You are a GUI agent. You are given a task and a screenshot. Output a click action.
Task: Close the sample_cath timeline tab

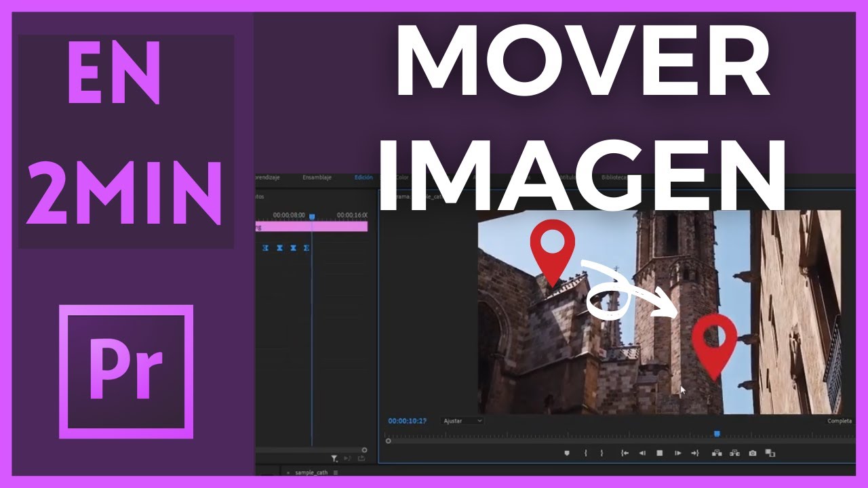click(288, 472)
